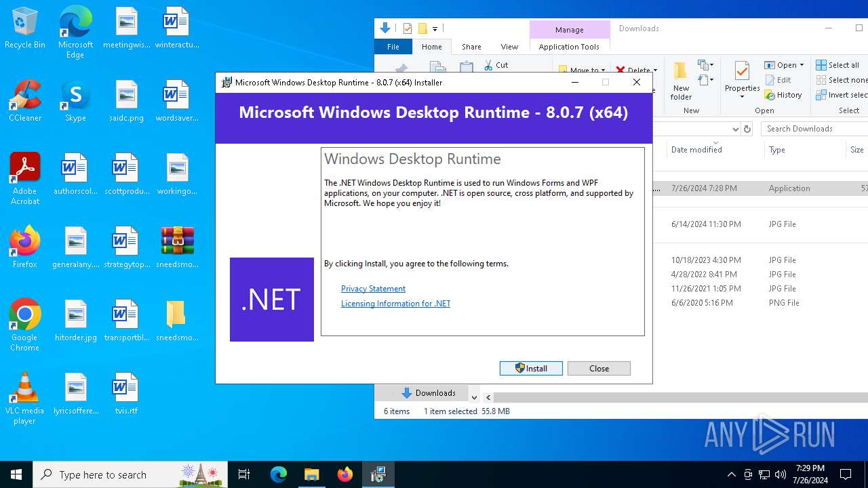868x488 pixels.
Task: Open VLC media player desktop shortcut
Action: coord(24,398)
